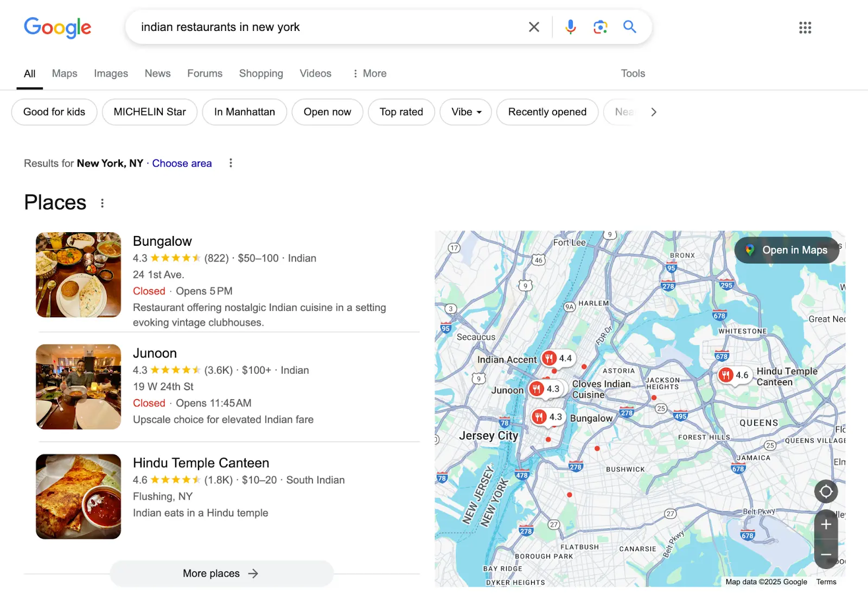Zoom in on the map
This screenshot has width=868, height=600.
pyautogui.click(x=826, y=524)
